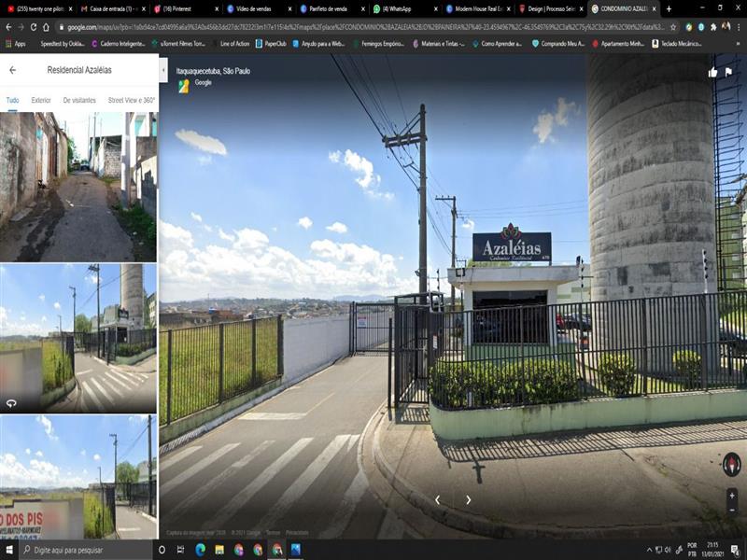Screen dimensions: 747x560
Task: Go forward in browser history
Action: point(21,27)
